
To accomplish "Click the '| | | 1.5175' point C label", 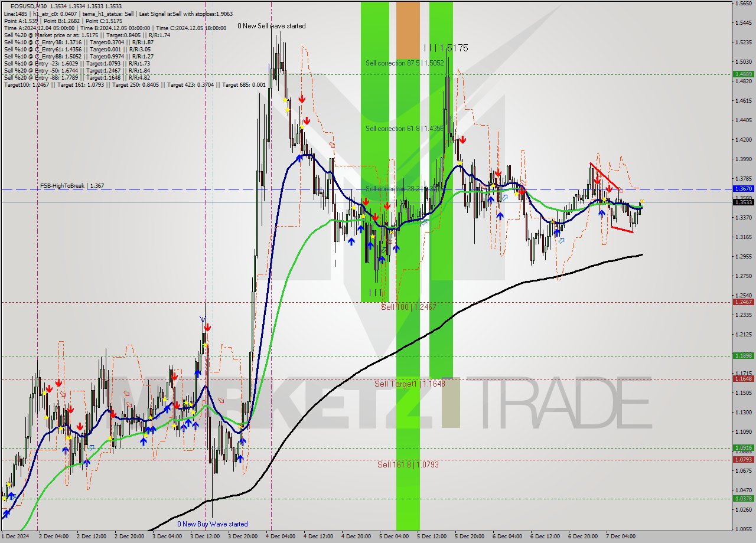I will (446, 48).
